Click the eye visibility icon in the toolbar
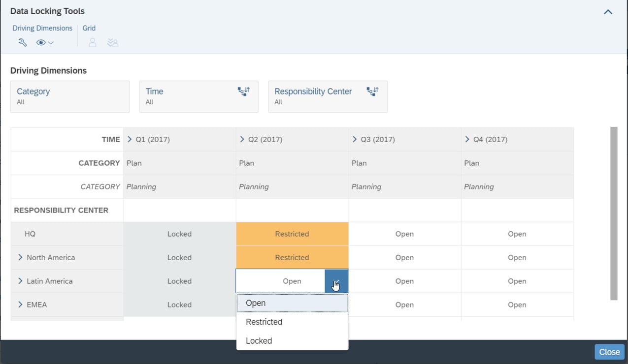 (40, 42)
